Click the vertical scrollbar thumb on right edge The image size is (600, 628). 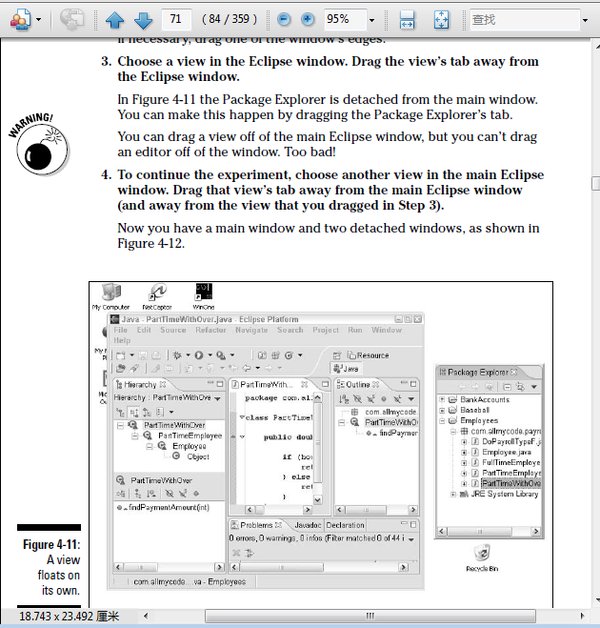click(x=596, y=183)
